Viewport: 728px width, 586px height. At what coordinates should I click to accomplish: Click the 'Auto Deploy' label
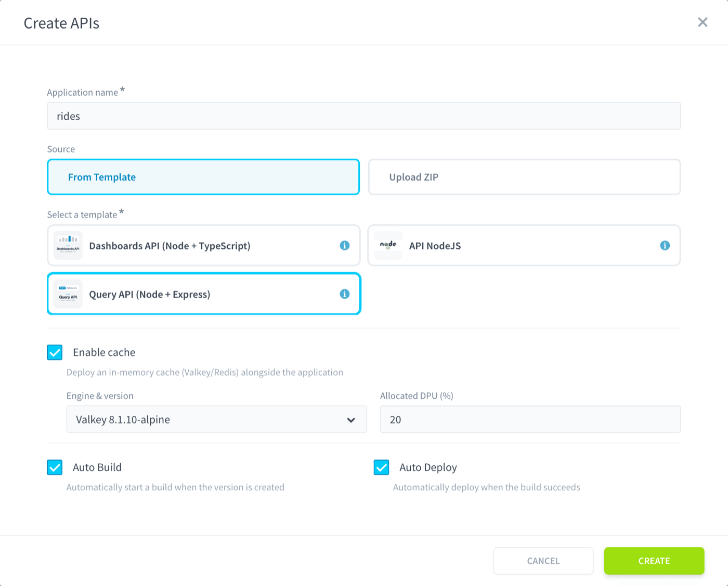[x=428, y=467]
